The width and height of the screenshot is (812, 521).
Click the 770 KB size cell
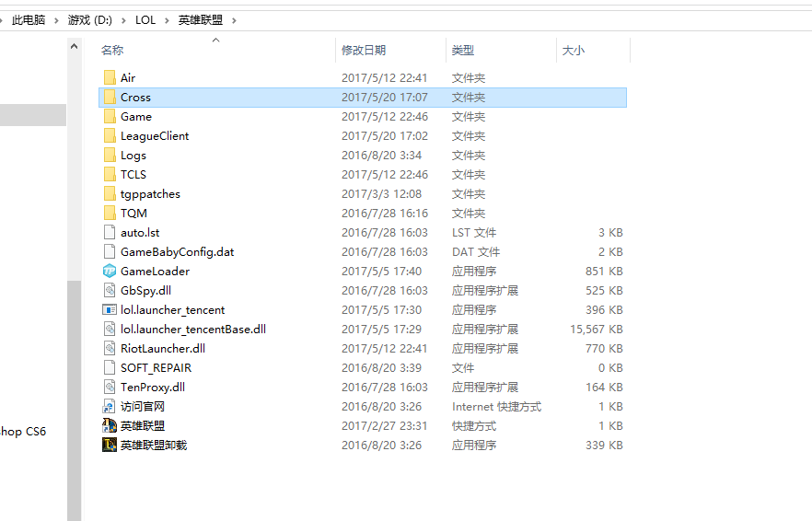(x=604, y=349)
